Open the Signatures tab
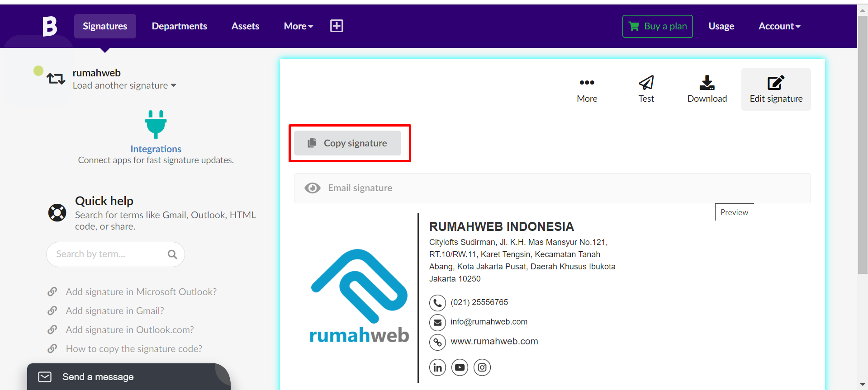Viewport: 868px width, 390px height. 105,26
